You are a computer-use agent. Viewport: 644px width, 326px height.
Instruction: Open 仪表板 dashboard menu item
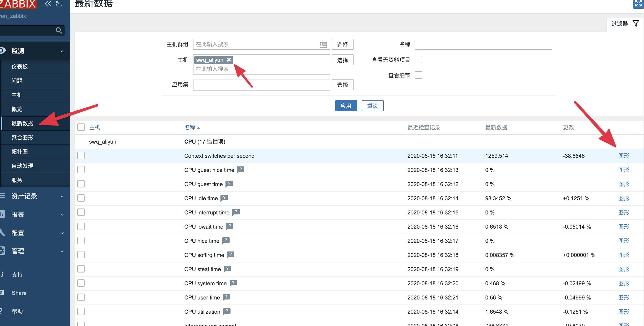20,67
